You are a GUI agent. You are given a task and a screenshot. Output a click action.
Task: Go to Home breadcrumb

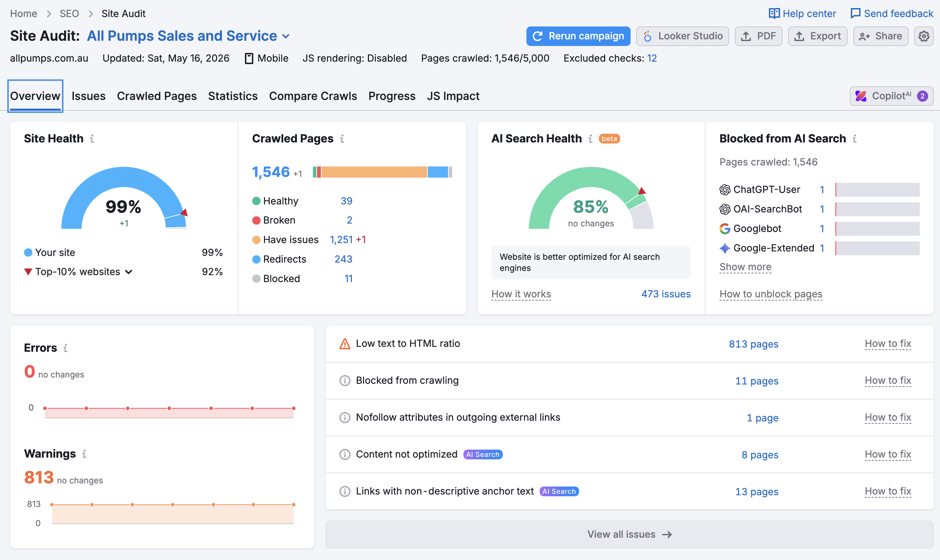coord(23,14)
